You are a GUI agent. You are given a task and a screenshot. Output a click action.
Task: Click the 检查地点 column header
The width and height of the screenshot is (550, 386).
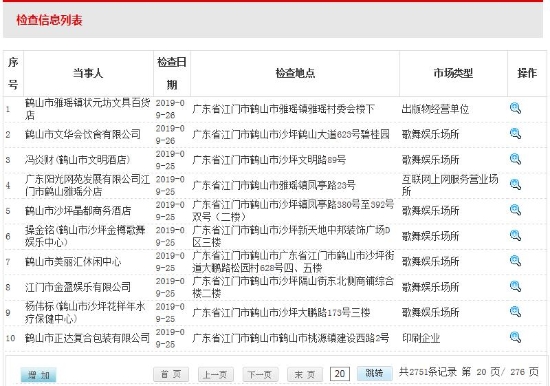pyautogui.click(x=295, y=73)
